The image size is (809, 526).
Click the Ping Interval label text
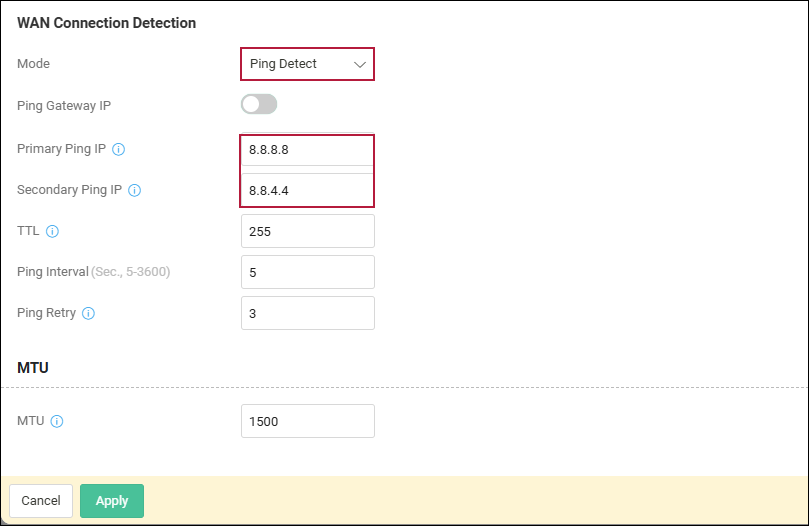[53, 272]
